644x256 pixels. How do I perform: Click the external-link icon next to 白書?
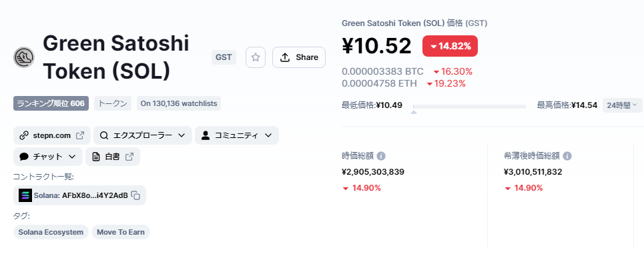coord(129,157)
